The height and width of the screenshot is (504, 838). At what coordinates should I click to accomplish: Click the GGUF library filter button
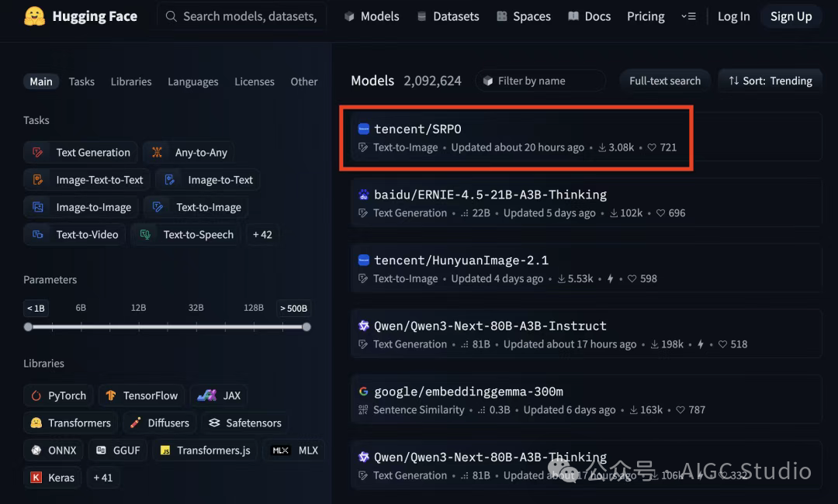118,450
